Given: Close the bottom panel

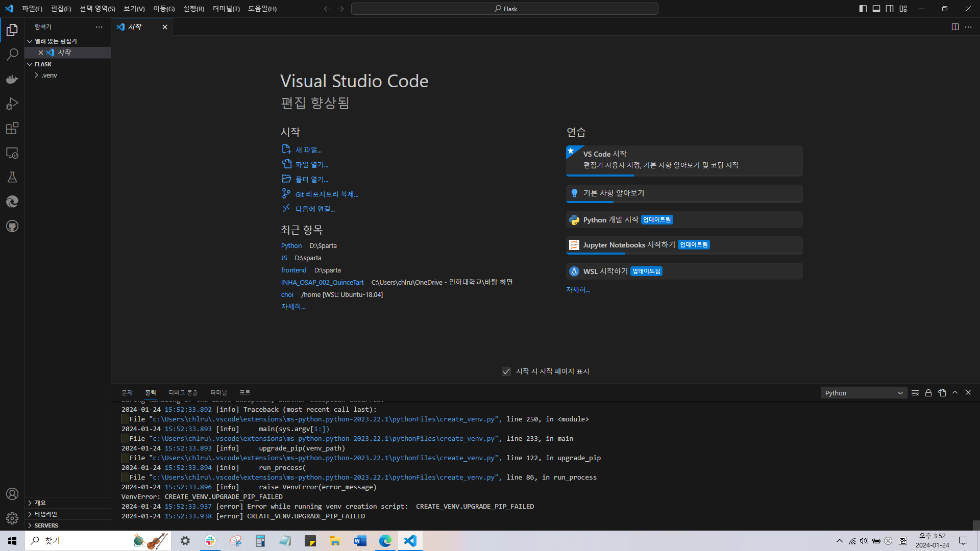Looking at the screenshot, I should pyautogui.click(x=968, y=393).
